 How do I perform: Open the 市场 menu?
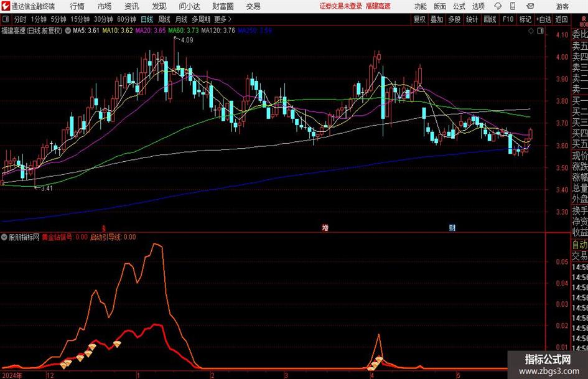click(x=105, y=6)
